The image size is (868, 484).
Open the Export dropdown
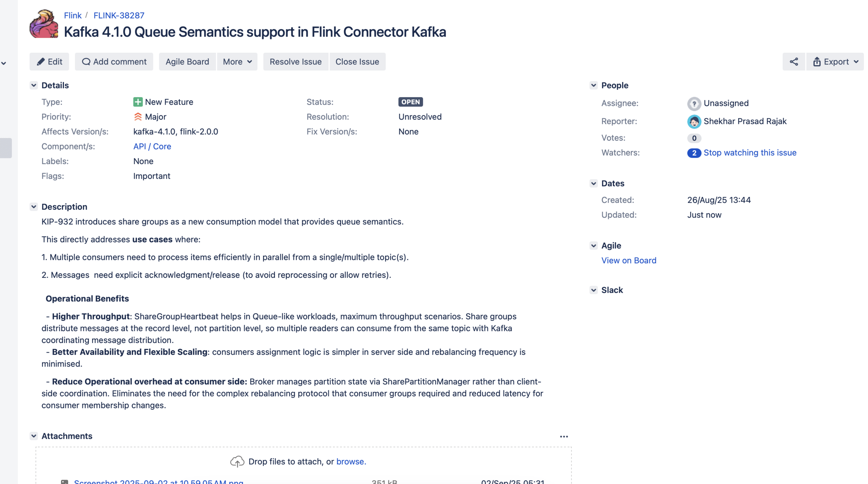point(835,62)
